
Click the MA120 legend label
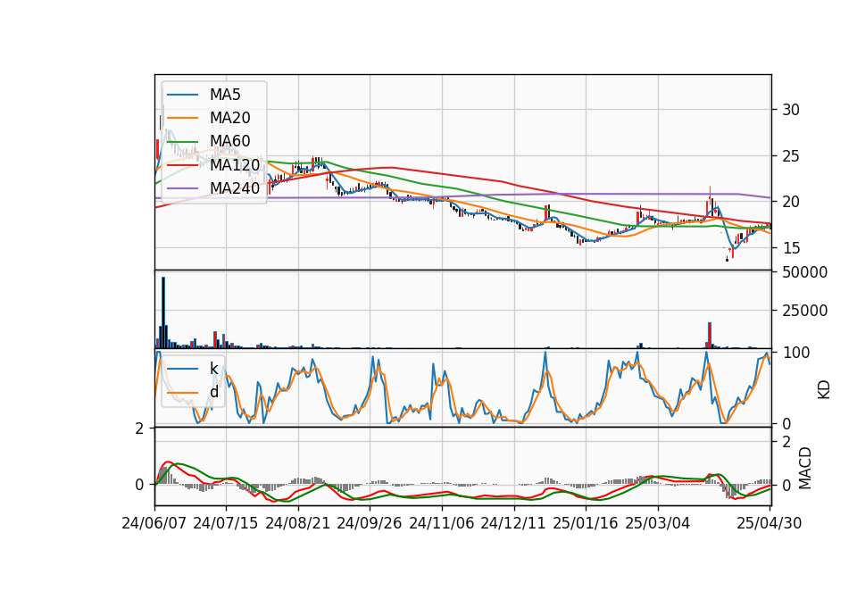235,164
